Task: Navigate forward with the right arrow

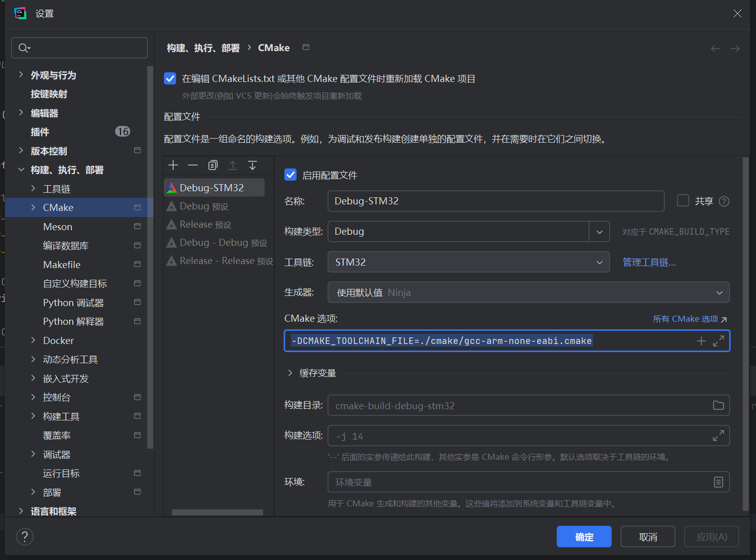Action: (x=735, y=49)
